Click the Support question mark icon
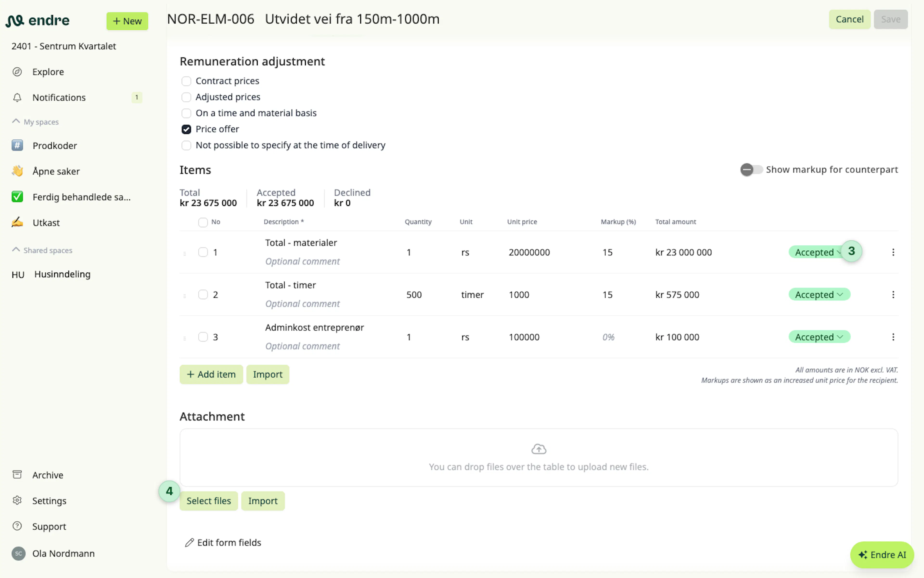 (17, 526)
